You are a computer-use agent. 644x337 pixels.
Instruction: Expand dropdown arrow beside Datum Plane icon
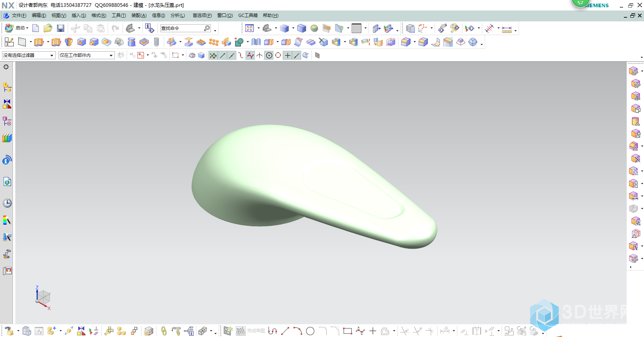point(31,42)
